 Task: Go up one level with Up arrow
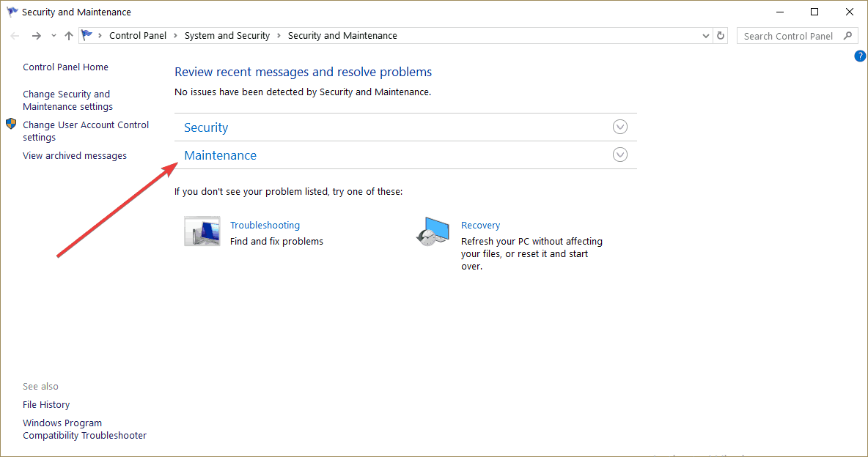69,36
